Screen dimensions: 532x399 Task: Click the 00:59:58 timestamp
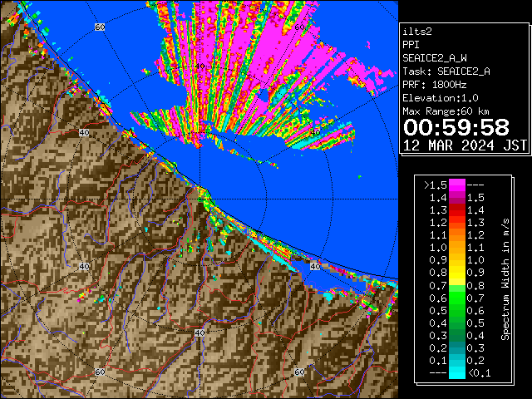[456, 127]
